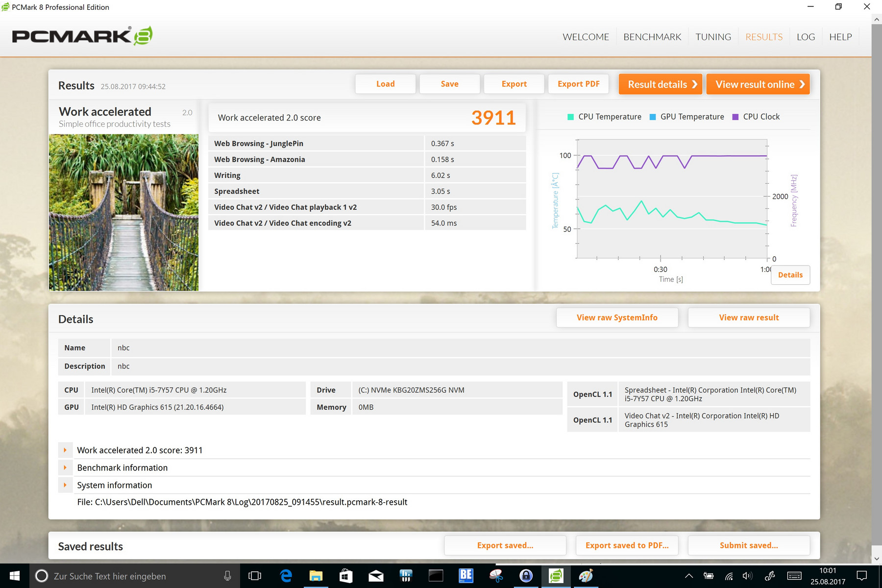This screenshot has height=588, width=882.
Task: Open the LOG tab
Action: pyautogui.click(x=806, y=37)
